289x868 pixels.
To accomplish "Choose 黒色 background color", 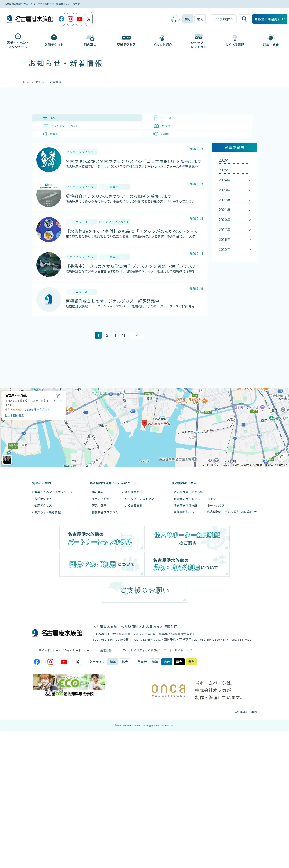I will click(179, 662).
